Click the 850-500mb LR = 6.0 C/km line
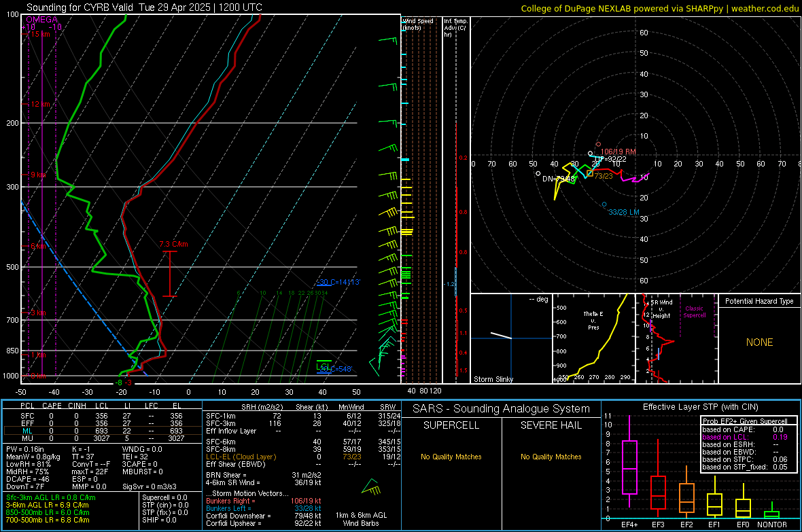802x532 pixels. pyautogui.click(x=48, y=512)
